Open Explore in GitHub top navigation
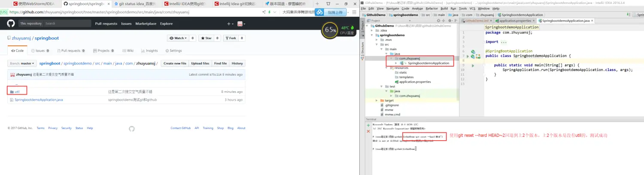 click(167, 24)
